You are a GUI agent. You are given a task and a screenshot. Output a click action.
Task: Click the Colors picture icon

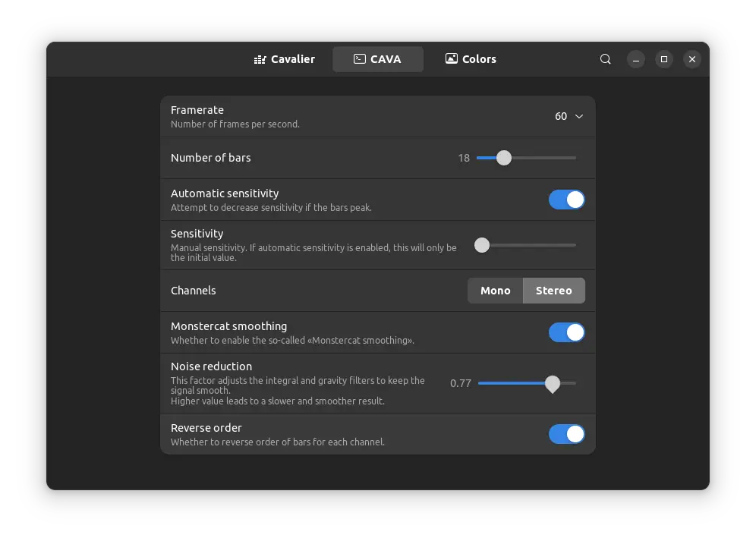pyautogui.click(x=452, y=59)
